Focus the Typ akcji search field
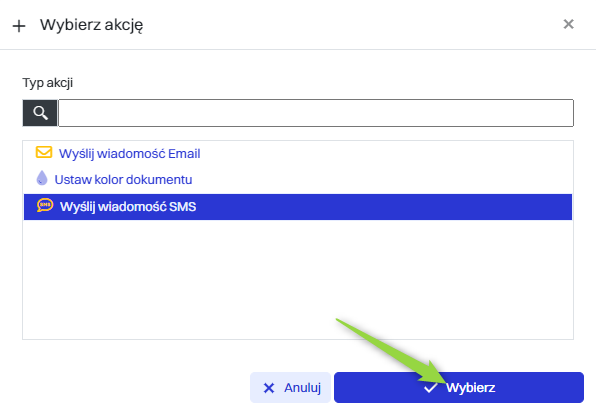Viewport: 596px width, 414px height. point(316,113)
